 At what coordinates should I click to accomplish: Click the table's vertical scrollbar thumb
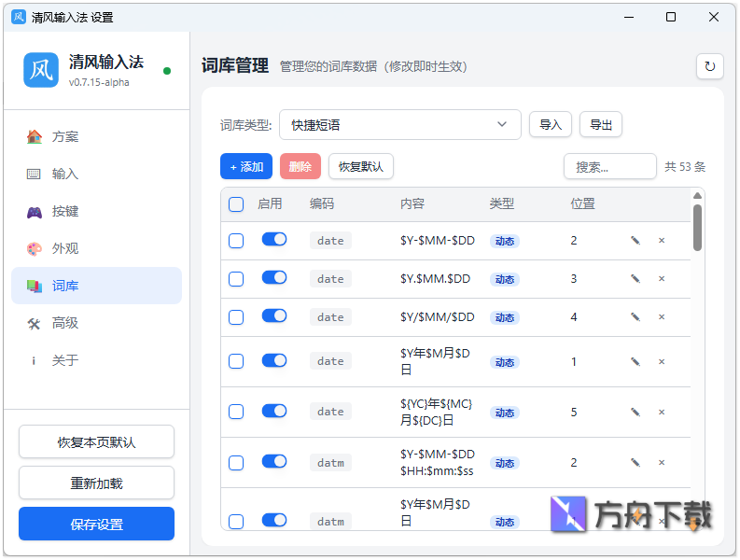pos(697,228)
